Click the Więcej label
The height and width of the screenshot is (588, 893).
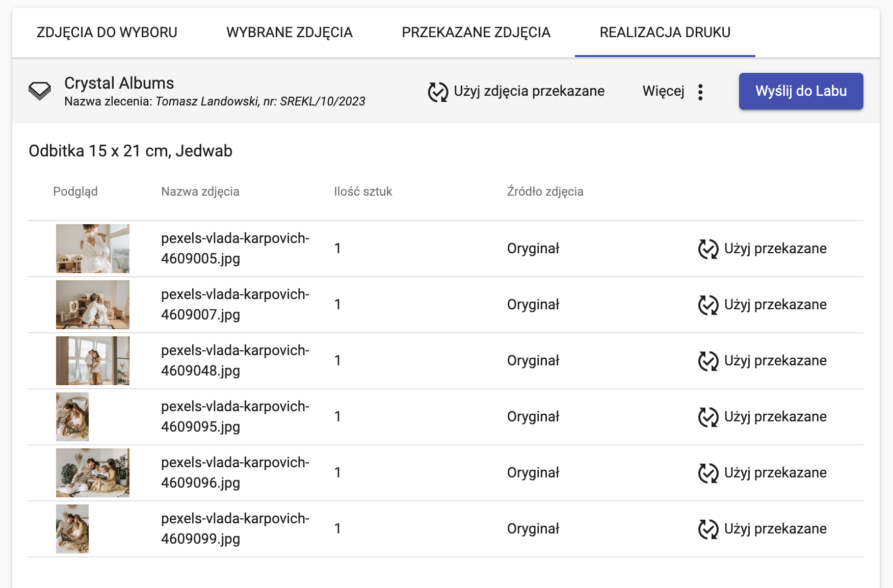[x=663, y=91]
